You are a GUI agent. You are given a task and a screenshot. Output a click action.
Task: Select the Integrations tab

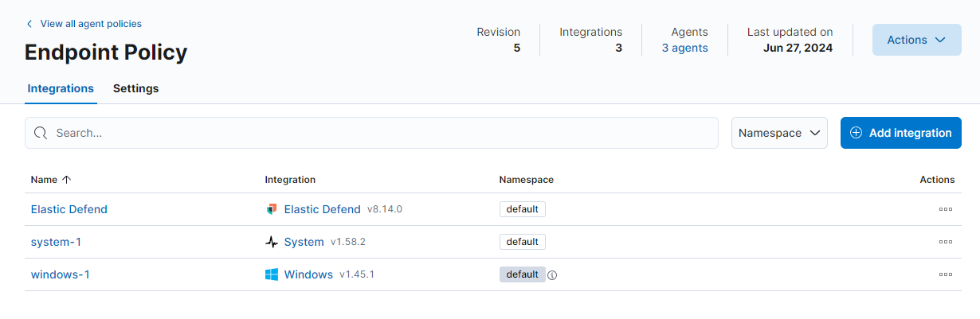61,88
